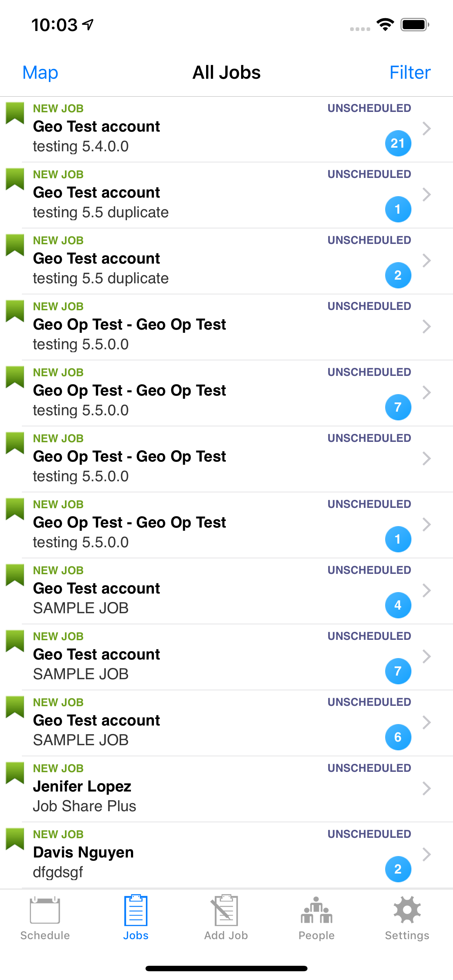The height and width of the screenshot is (980, 453).
Task: Tap the blue 6 badge on SAMPLE JOB
Action: [x=398, y=737]
